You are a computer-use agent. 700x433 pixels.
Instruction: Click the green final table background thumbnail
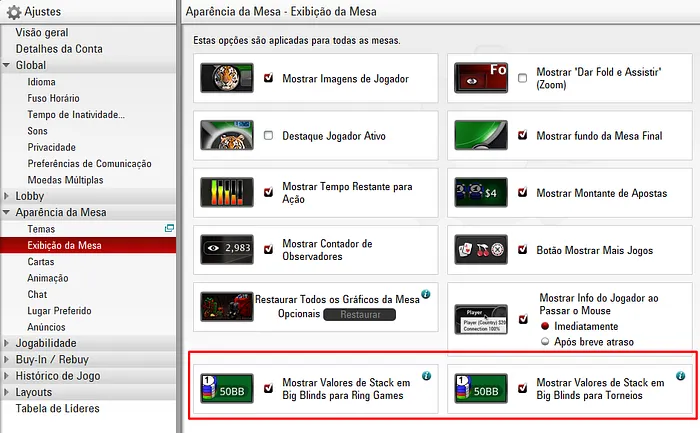[481, 135]
